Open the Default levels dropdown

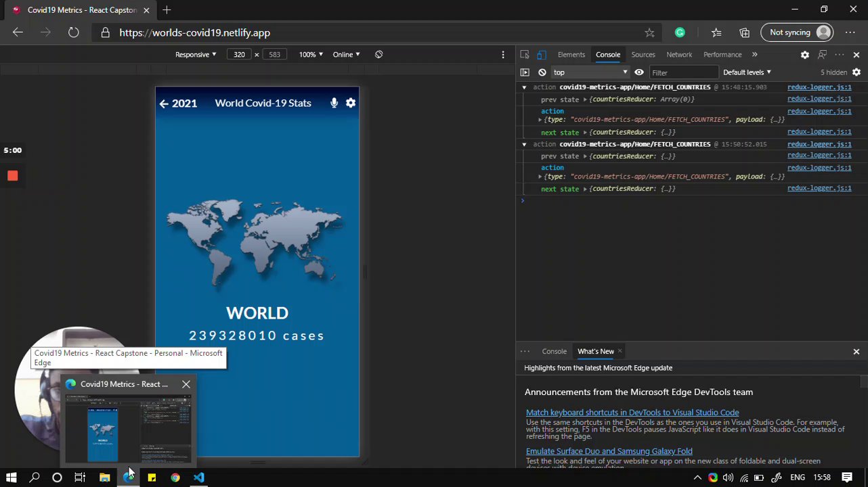coord(747,72)
